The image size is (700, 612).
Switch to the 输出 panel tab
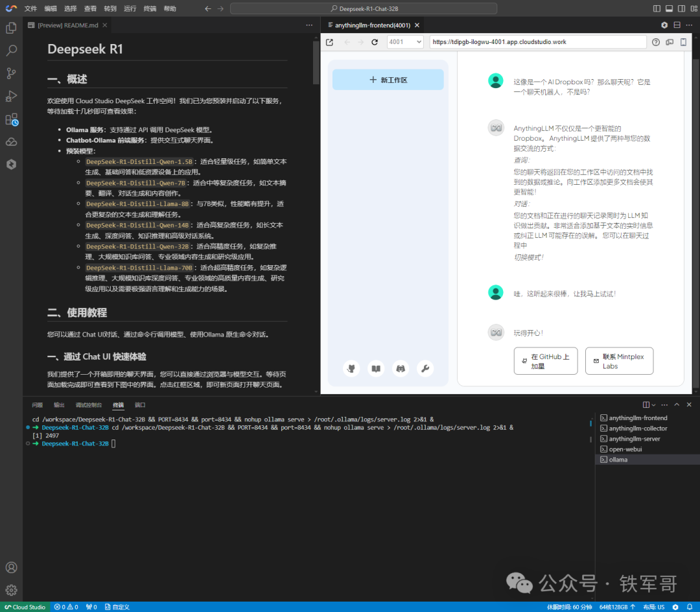(x=59, y=405)
